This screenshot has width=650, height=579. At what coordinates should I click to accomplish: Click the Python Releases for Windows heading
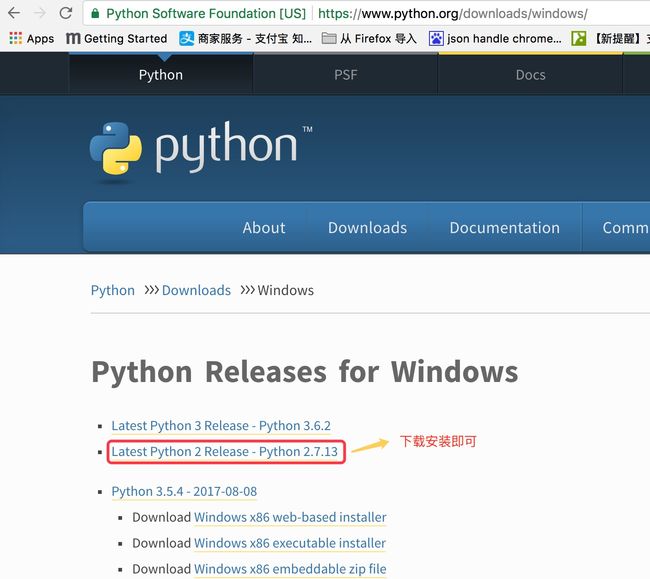pyautogui.click(x=305, y=372)
